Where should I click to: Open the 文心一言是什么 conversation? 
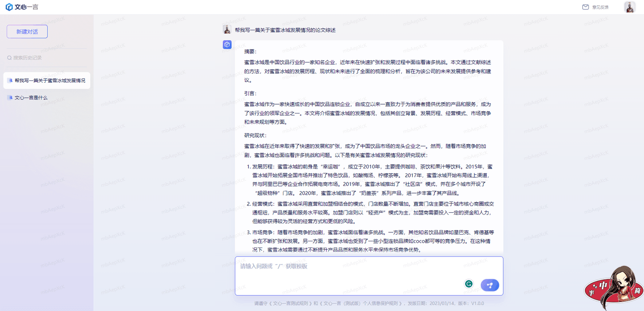point(47,97)
